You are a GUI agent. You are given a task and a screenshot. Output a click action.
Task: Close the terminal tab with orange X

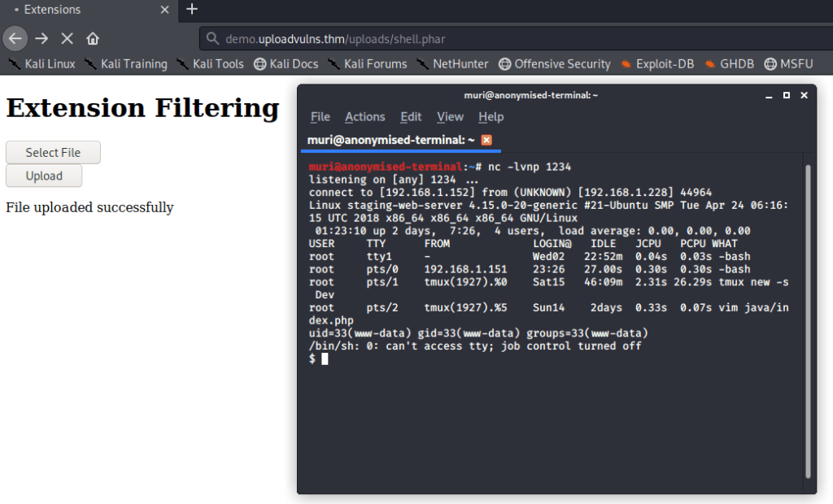(x=486, y=140)
